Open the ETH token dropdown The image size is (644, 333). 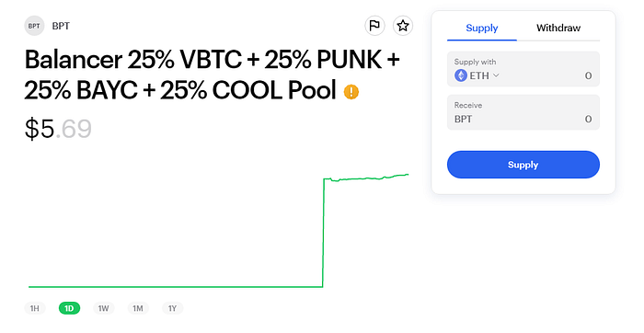coord(477,75)
